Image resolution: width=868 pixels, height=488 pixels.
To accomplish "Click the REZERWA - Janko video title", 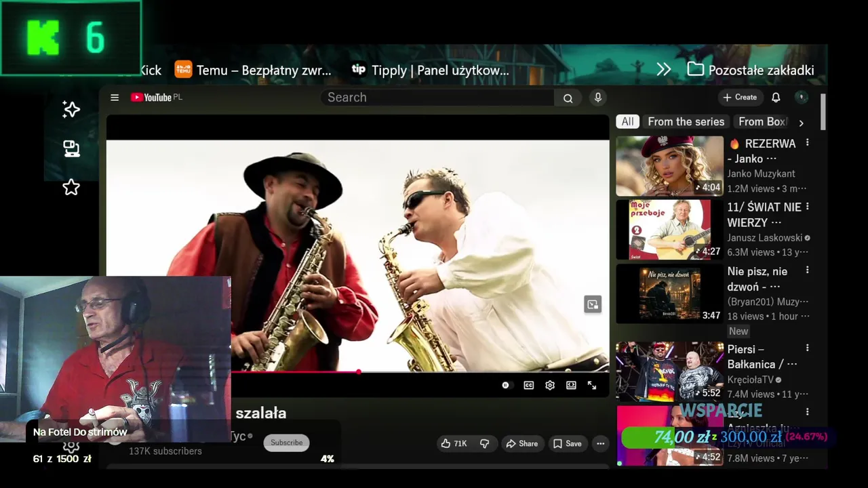I will coord(762,151).
